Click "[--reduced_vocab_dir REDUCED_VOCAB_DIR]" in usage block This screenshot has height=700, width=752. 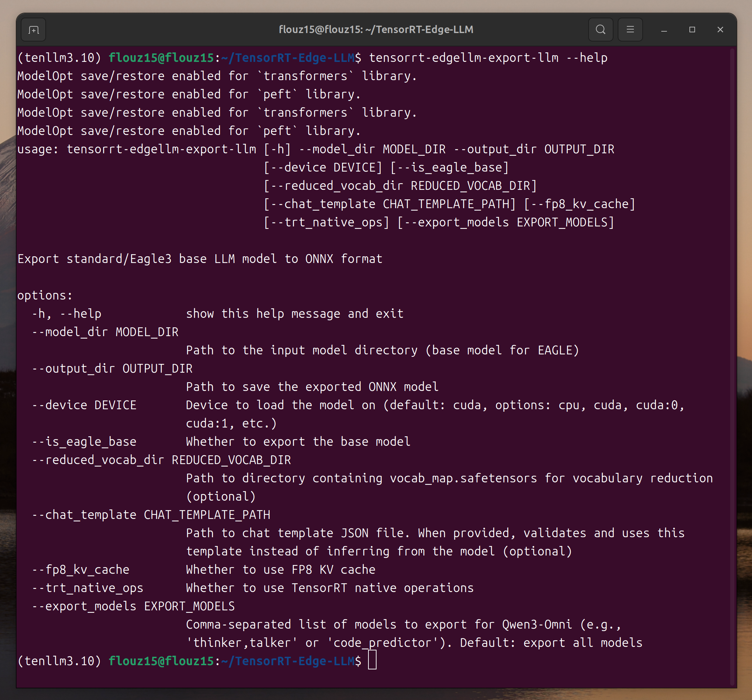click(x=400, y=186)
